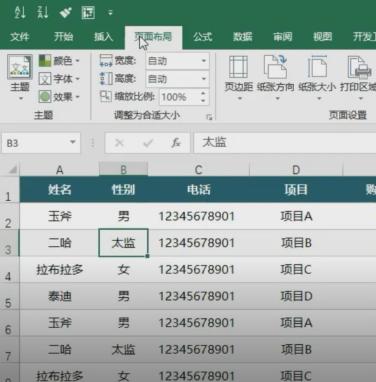Viewport: 376px width, 382px height.
Task: Open the 颜色 theme colors dropdown
Action: pos(59,61)
